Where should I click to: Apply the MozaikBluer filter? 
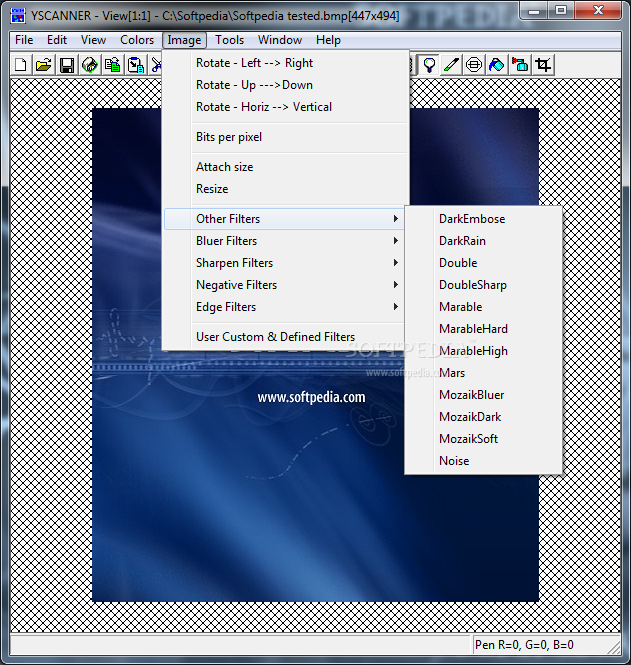coord(483,395)
